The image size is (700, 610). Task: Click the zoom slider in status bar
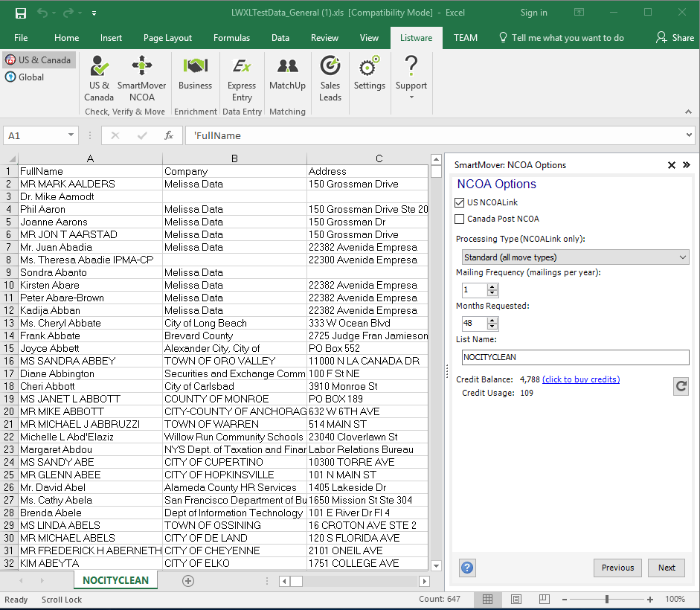607,600
